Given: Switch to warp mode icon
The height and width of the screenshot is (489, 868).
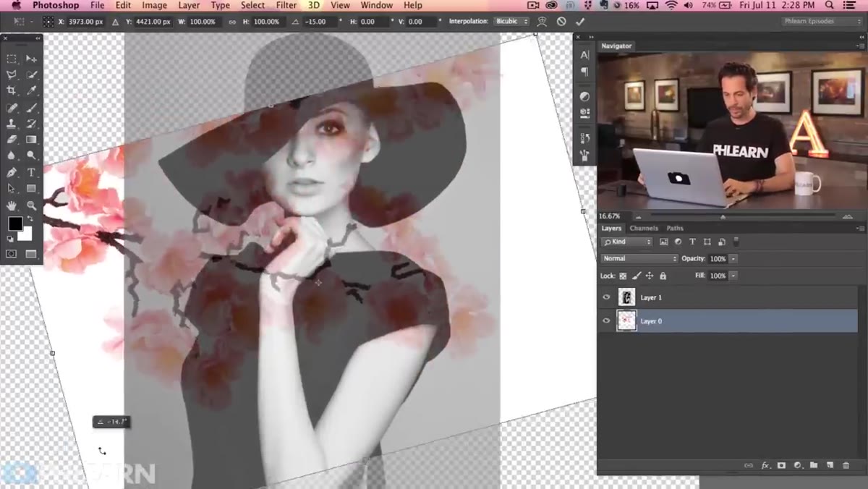Looking at the screenshot, I should coord(542,22).
